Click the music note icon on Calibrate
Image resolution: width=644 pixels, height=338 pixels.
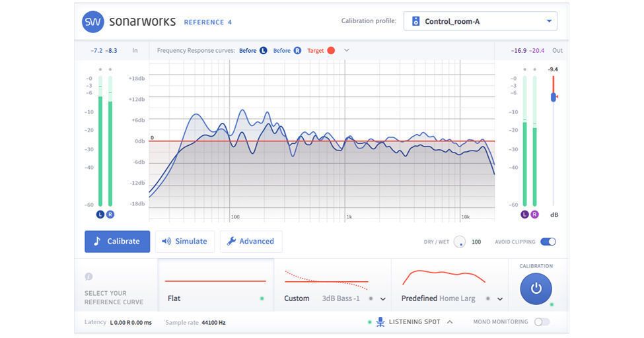tap(97, 241)
